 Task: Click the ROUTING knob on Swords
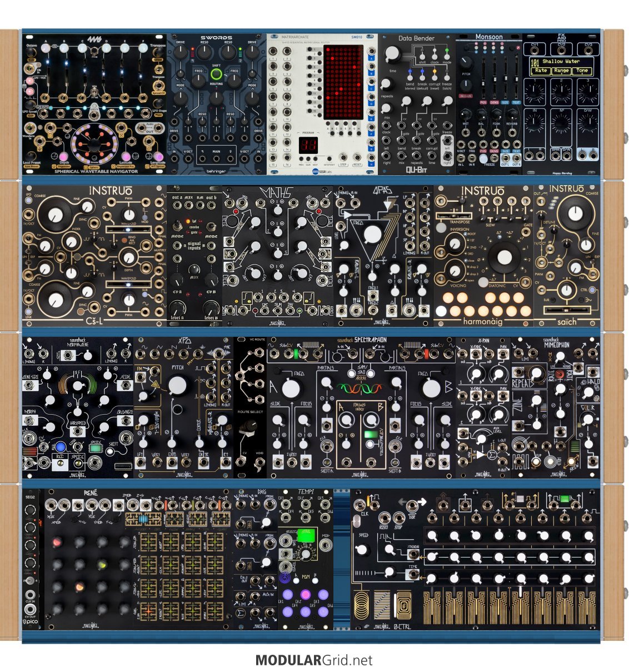point(216,97)
